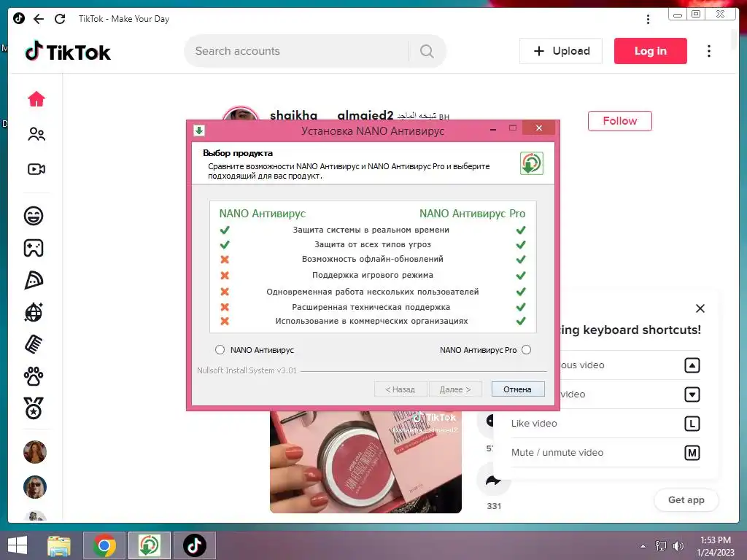Click the 'Выбор продукта' installer heading
Viewport: 747px width, 560px height.
click(x=238, y=153)
